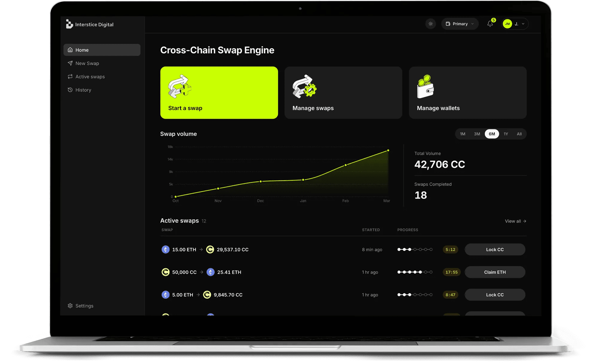Click the Home house icon
599x364 pixels.
(x=70, y=50)
